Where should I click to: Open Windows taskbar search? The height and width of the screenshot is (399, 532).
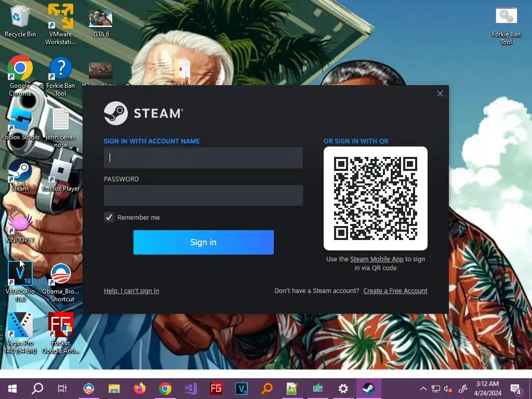(37, 388)
